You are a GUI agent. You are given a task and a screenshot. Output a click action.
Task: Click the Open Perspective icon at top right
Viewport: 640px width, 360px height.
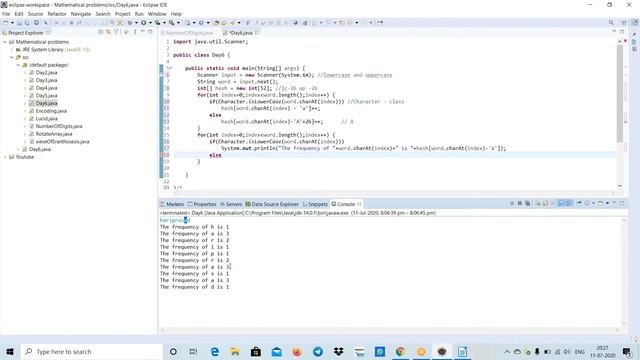coord(624,23)
